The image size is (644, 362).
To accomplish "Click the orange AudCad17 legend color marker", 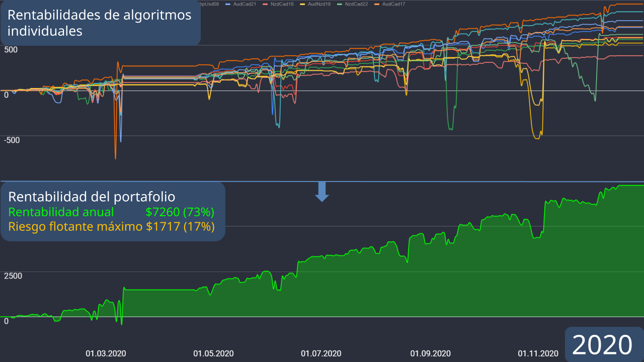I will (377, 4).
